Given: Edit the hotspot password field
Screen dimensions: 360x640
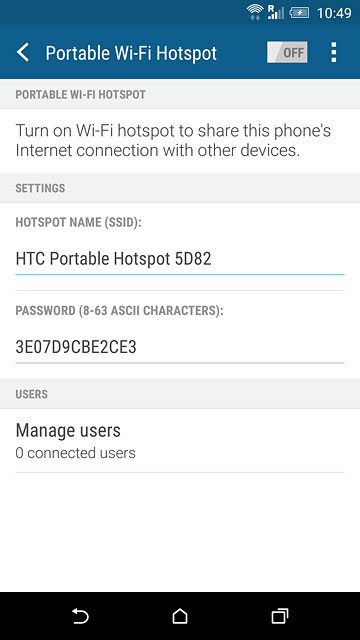Looking at the screenshot, I should (180, 347).
